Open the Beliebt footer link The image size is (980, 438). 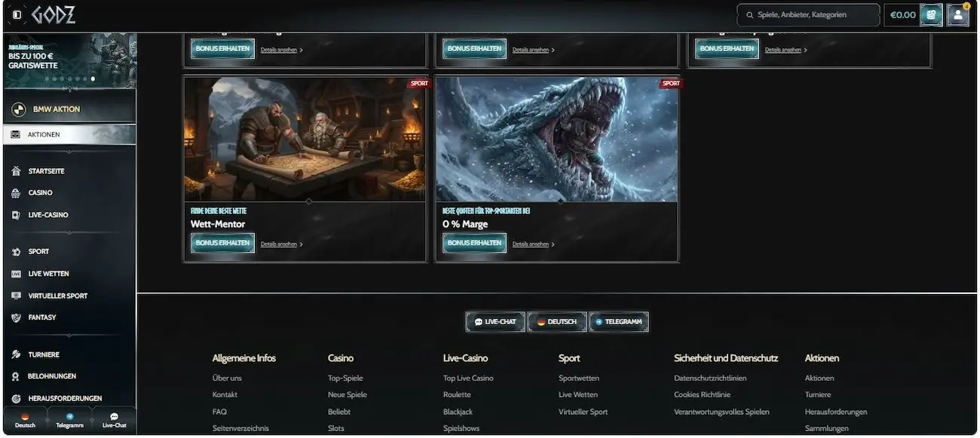click(339, 412)
